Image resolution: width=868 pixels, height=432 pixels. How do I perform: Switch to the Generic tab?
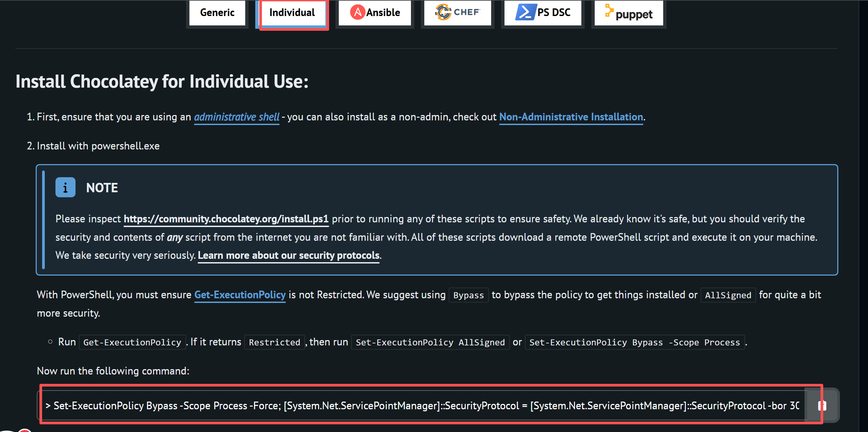(217, 12)
